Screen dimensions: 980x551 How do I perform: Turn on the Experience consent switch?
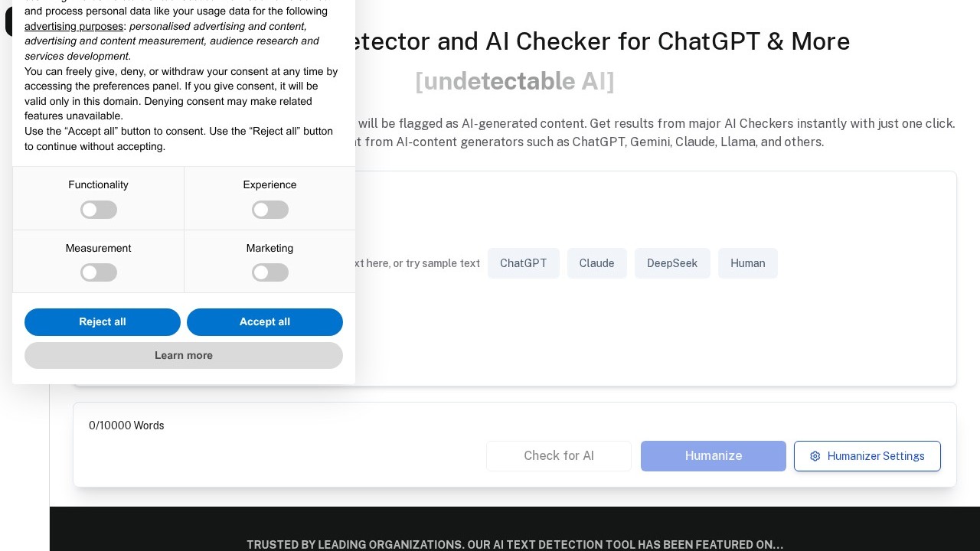pyautogui.click(x=270, y=210)
